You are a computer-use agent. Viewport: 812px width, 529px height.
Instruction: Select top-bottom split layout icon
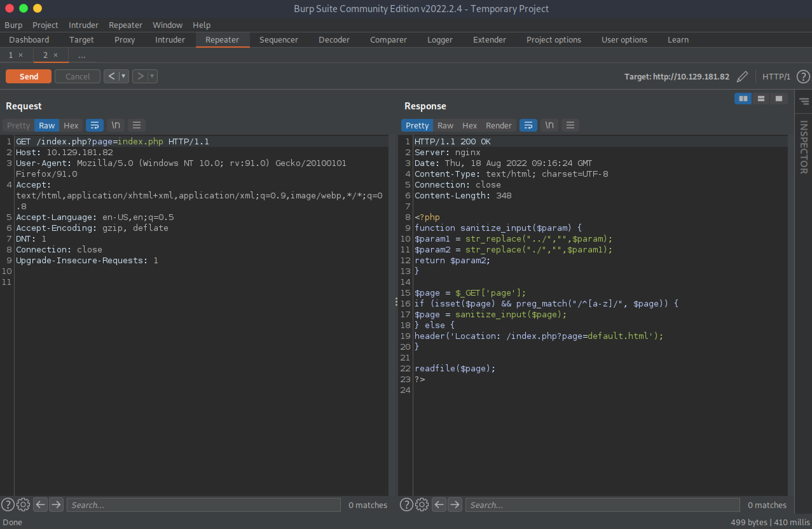point(761,99)
